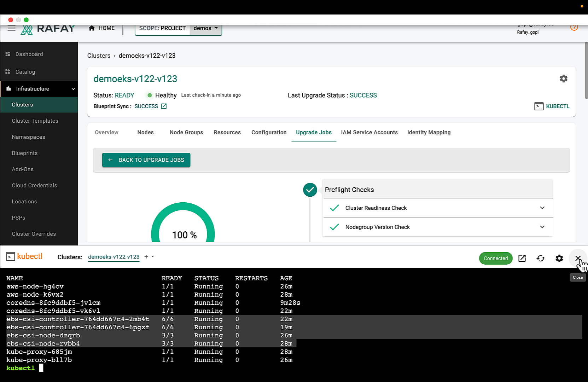Screen dimensions: 588x382
Task: Open kubectl terminal settings gear
Action: click(559, 258)
